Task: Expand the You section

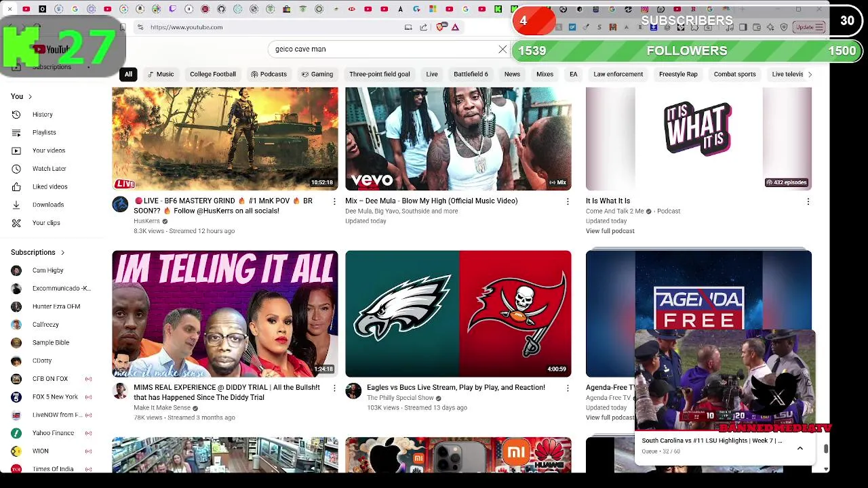Action: (21, 96)
